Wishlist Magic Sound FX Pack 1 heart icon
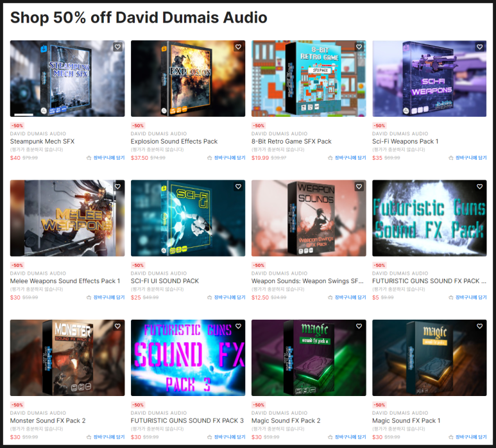The image size is (496, 448). (479, 326)
